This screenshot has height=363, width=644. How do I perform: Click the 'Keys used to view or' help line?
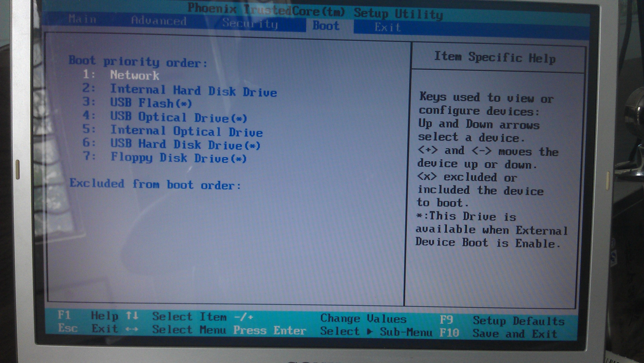(x=487, y=97)
